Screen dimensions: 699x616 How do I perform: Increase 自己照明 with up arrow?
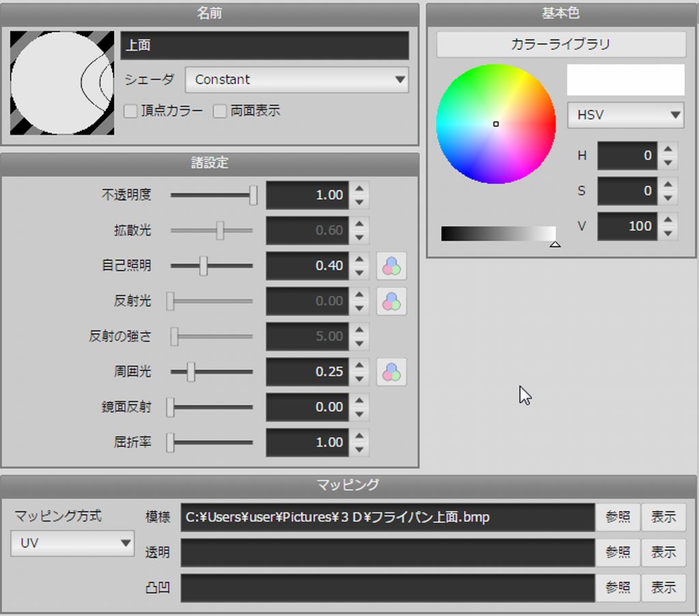[359, 259]
